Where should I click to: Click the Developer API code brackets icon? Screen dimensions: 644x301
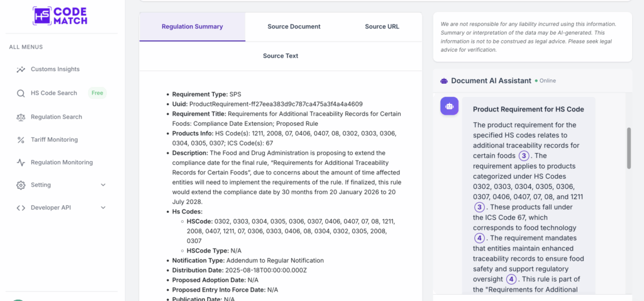(21, 208)
